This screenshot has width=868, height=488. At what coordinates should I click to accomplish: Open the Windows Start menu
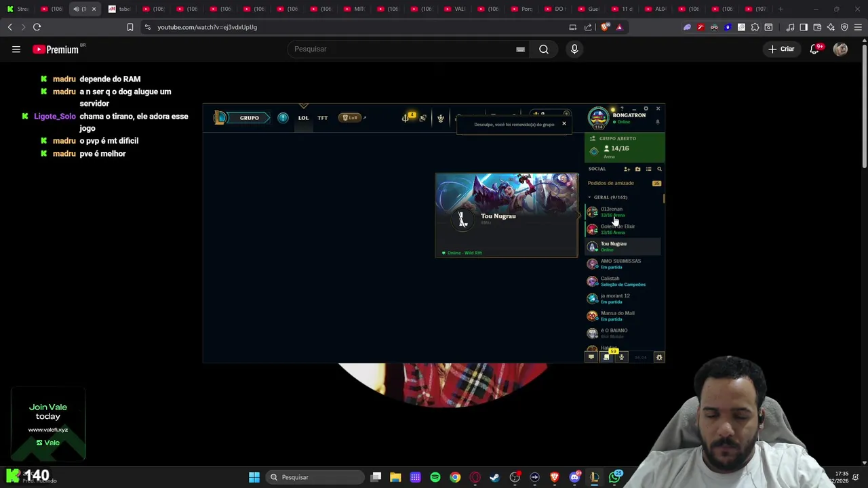pos(254,477)
